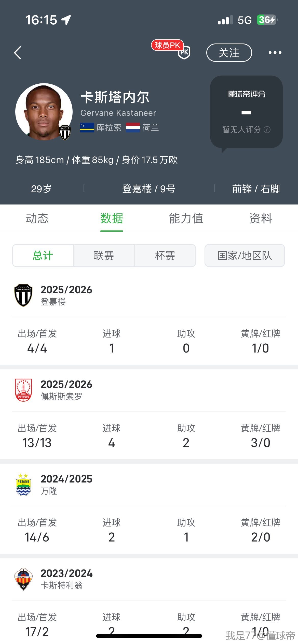Select the 杯赛 filter segment
The image size is (298, 644).
165,255
